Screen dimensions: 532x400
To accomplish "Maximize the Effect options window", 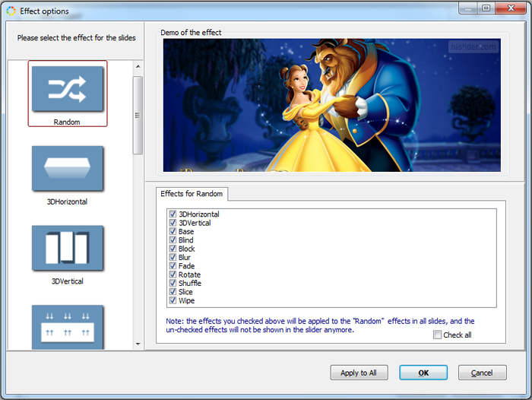I will tap(486, 8).
